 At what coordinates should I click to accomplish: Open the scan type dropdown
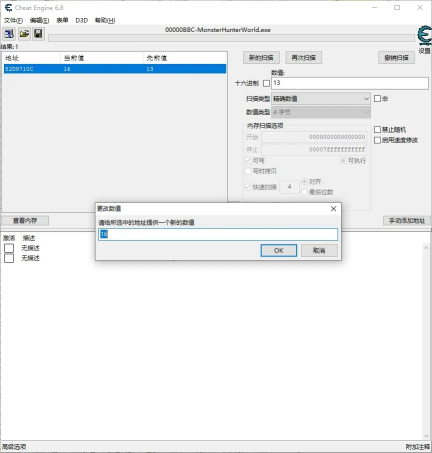tap(321, 99)
